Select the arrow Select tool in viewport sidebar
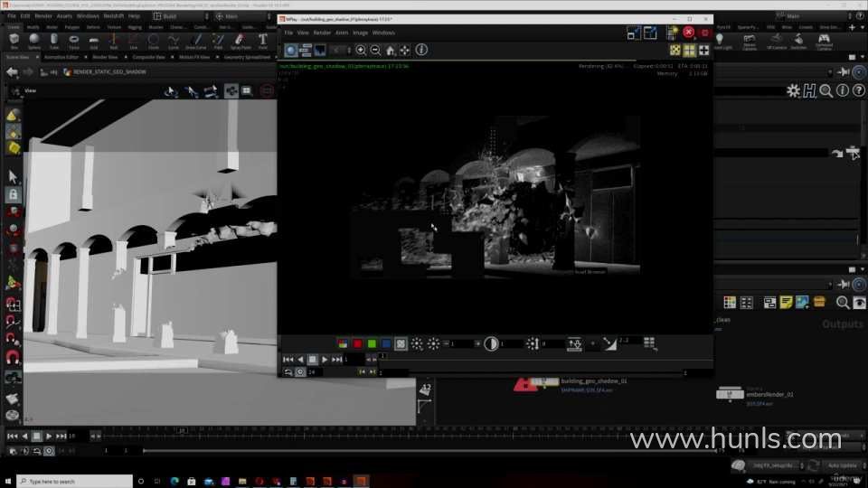Screen dimensions: 868x488 click(x=13, y=176)
